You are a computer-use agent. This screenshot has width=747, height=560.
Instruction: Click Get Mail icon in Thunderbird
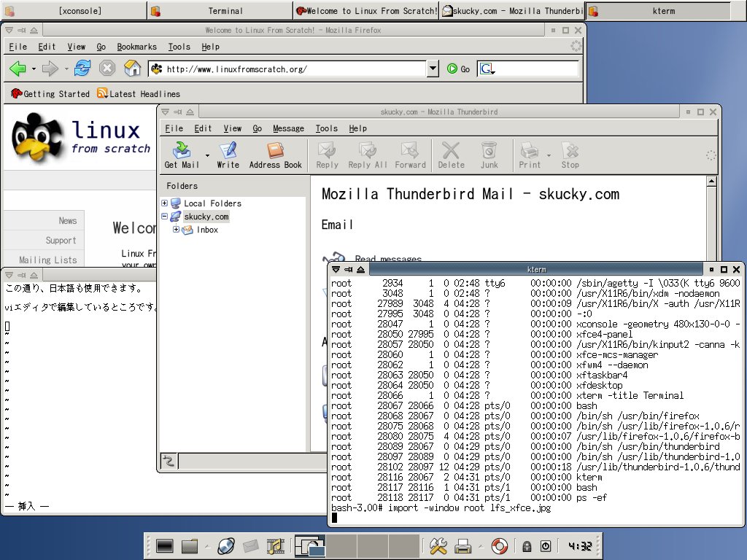(x=182, y=155)
